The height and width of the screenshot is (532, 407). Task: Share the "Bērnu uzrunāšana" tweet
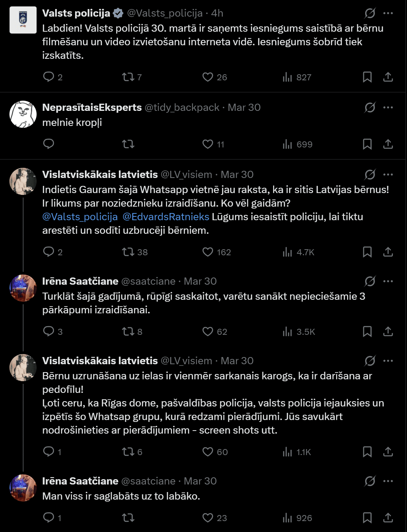click(x=388, y=452)
